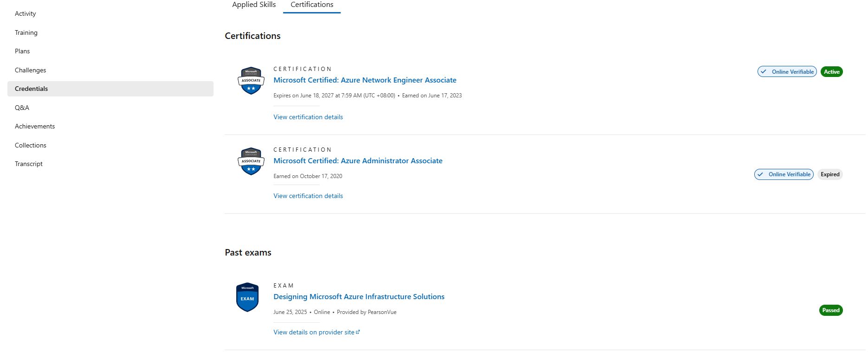View certification details for Administrator Associate

click(308, 196)
